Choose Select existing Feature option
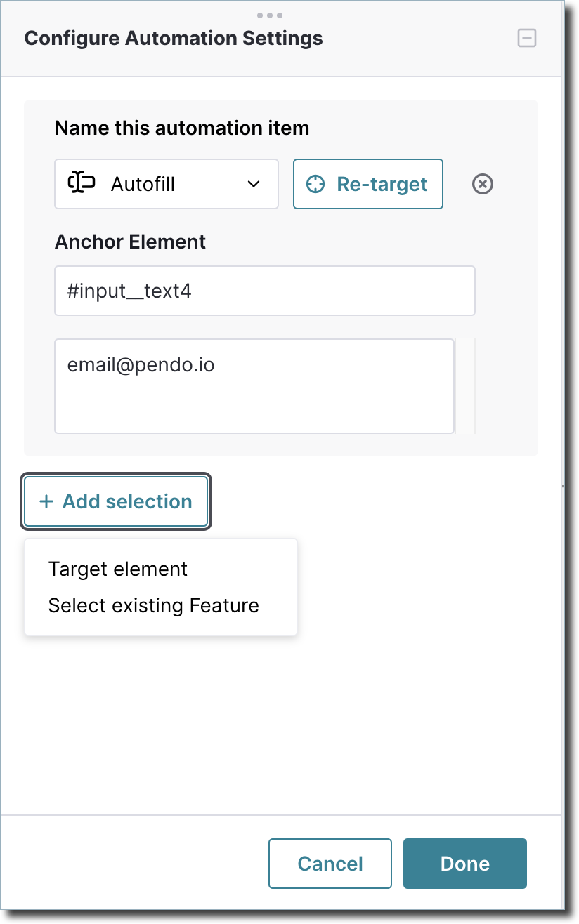The width and height of the screenshot is (579, 924). [x=154, y=605]
